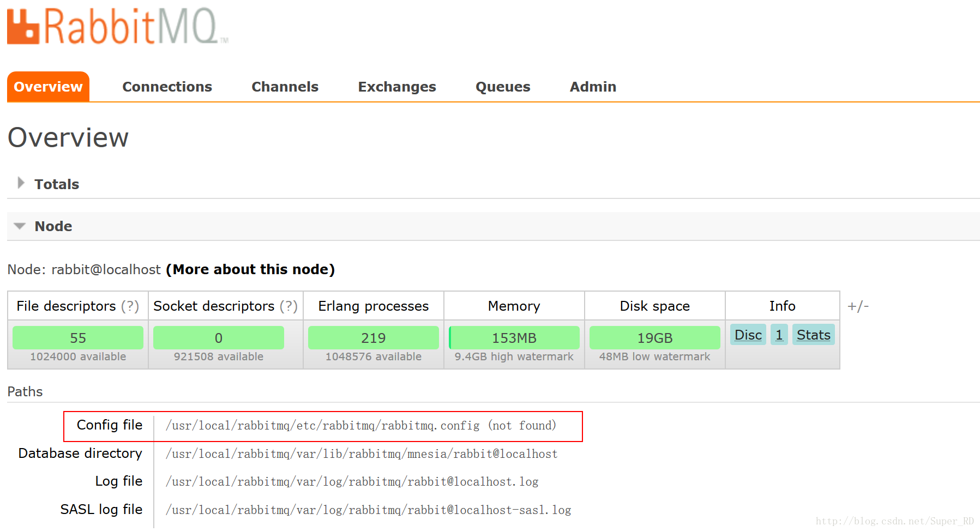Click the 1048576 available text

[x=374, y=356]
